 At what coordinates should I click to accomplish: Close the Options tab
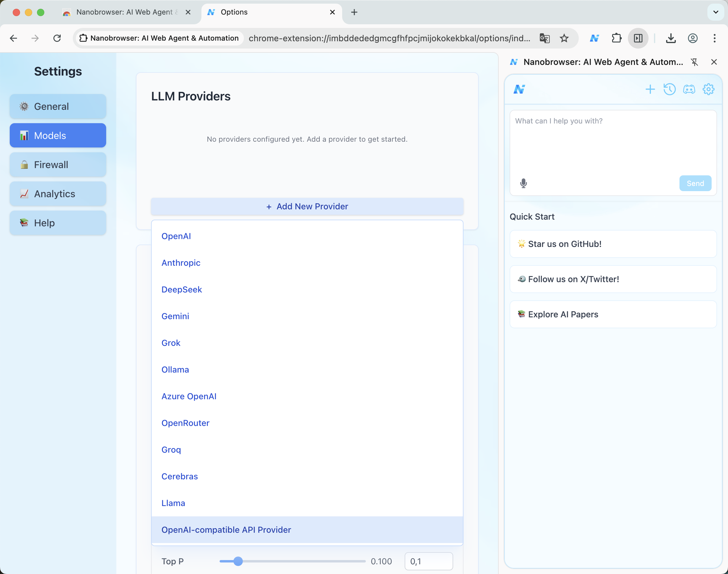(332, 12)
